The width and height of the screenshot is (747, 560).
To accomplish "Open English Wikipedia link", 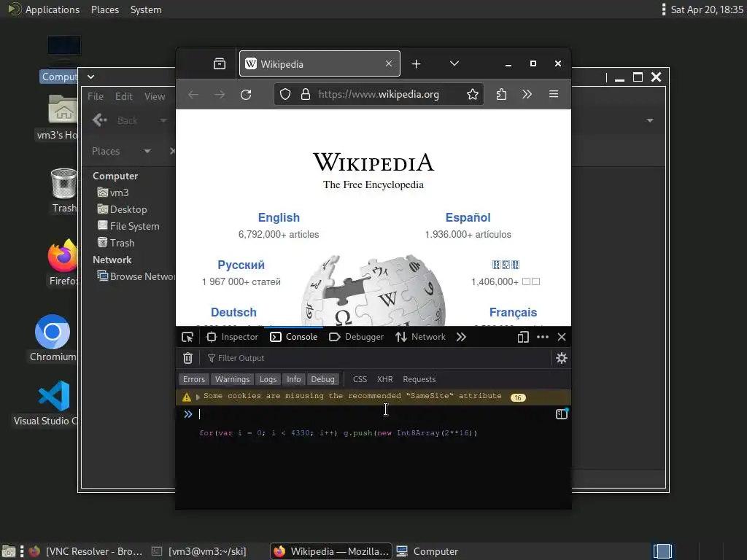I will tap(279, 217).
